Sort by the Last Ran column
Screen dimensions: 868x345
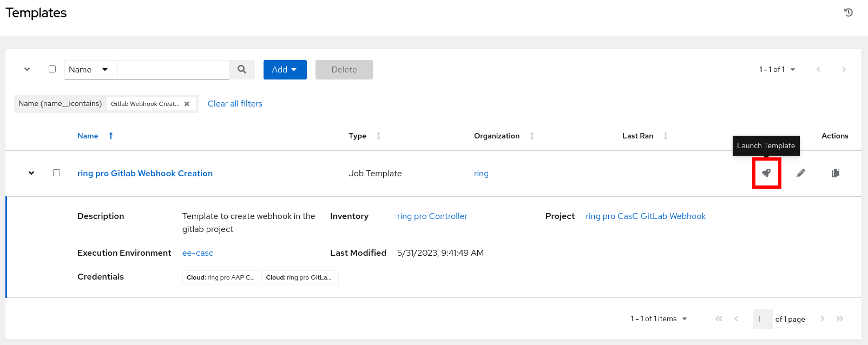point(666,136)
